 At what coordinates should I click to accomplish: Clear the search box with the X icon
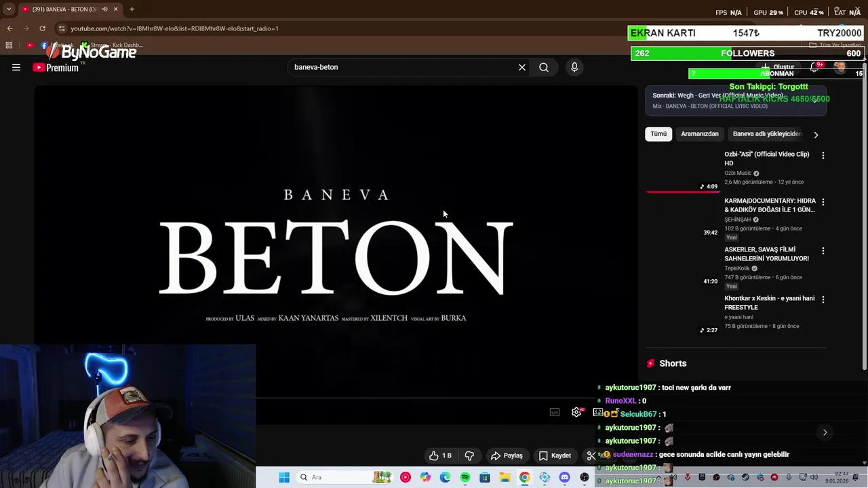coord(522,67)
